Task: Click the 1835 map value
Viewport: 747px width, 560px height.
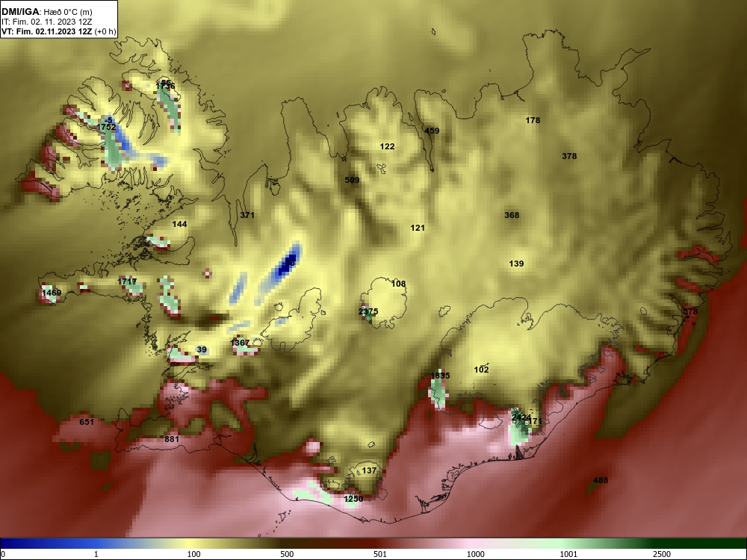Action: coord(440,376)
